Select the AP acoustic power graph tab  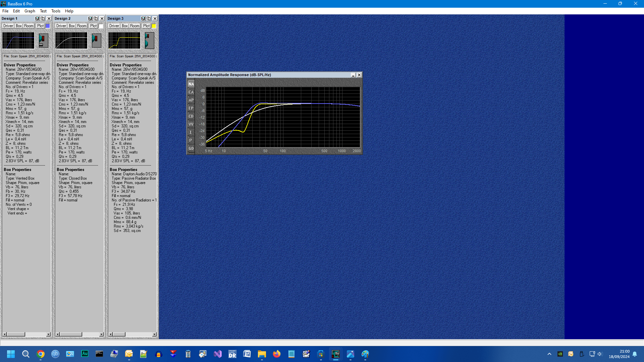pos(191,100)
